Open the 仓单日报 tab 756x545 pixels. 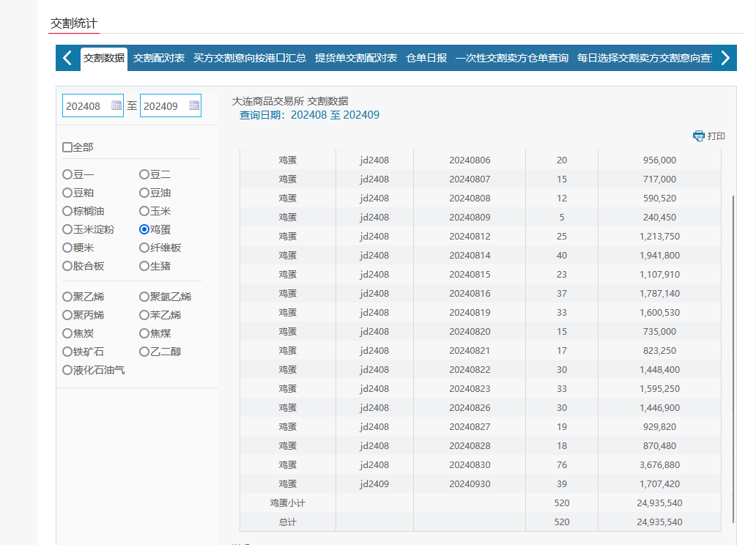(x=426, y=58)
